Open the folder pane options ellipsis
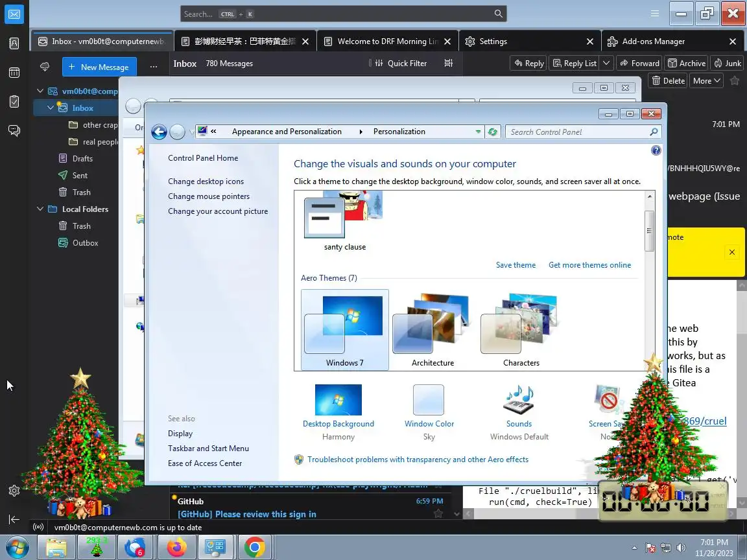747x560 pixels. coord(154,67)
